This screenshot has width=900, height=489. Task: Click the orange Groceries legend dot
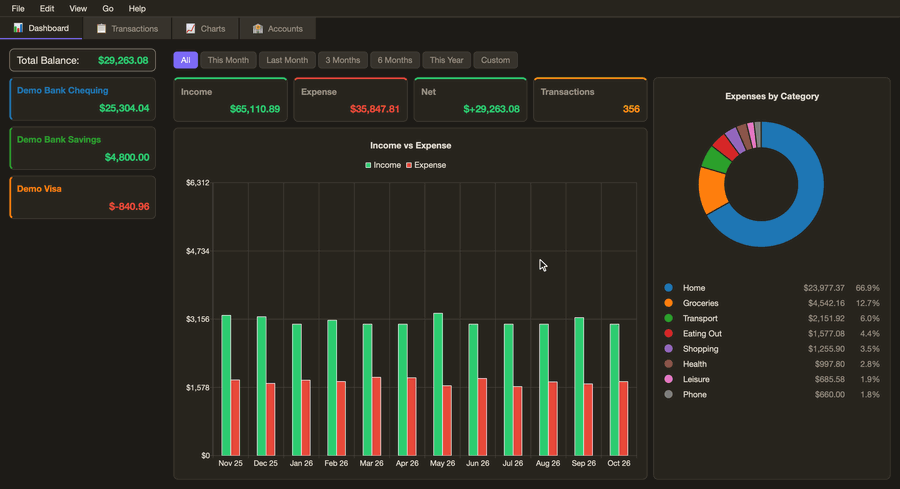(668, 303)
